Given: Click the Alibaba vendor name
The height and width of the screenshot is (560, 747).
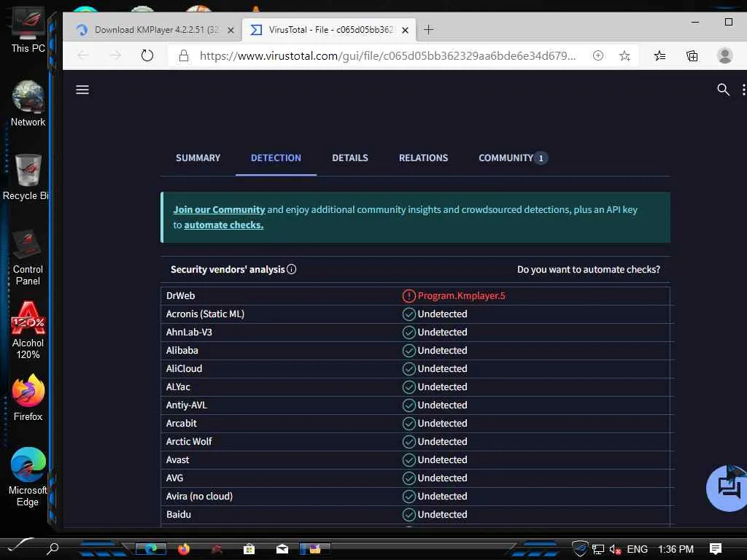Looking at the screenshot, I should tap(182, 351).
